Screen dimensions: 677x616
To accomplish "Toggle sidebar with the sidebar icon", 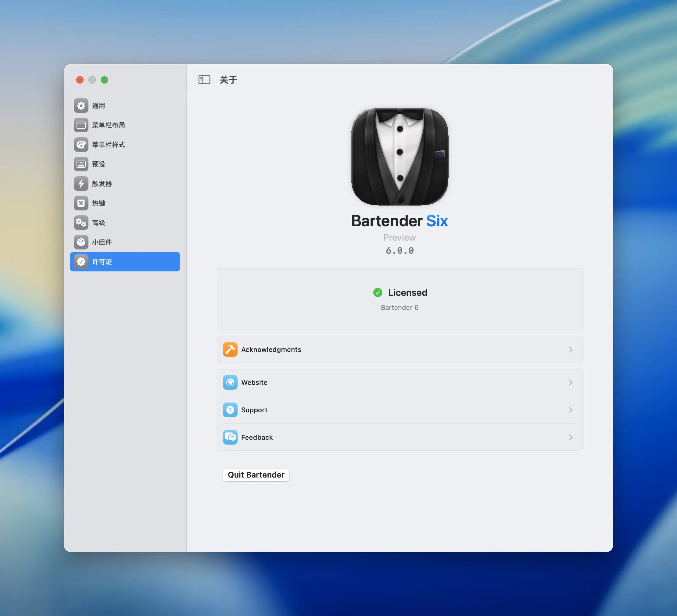I will 204,80.
